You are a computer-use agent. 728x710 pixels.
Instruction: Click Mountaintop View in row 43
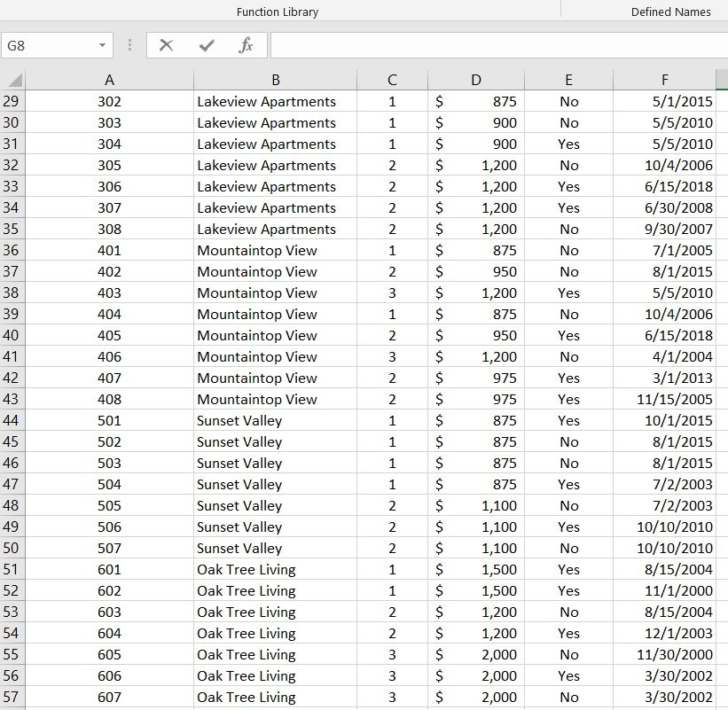point(275,399)
